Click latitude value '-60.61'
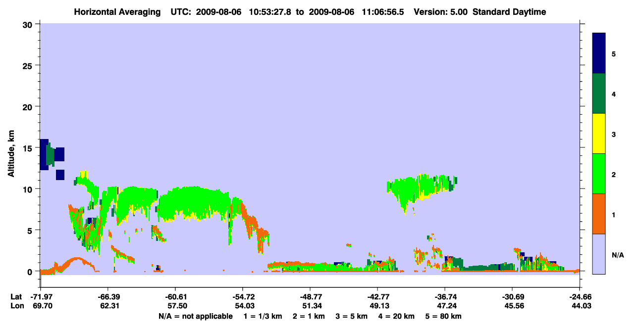Image resolution: width=644 pixels, height=330 pixels. (x=175, y=297)
